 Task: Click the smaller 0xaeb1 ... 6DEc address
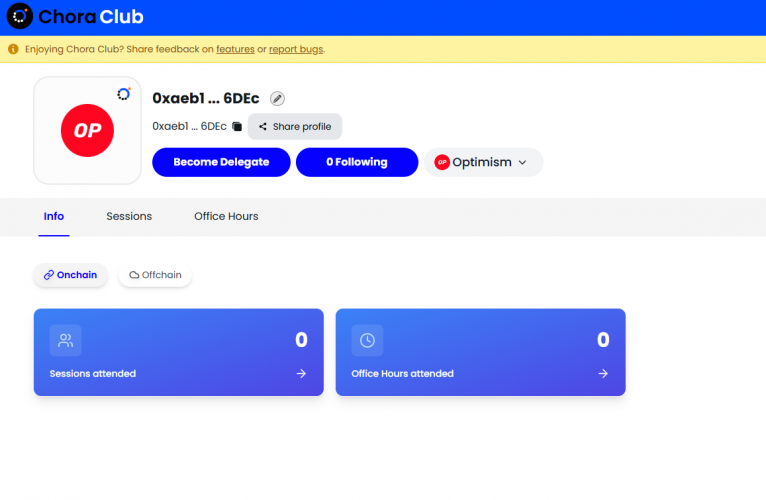(x=190, y=127)
